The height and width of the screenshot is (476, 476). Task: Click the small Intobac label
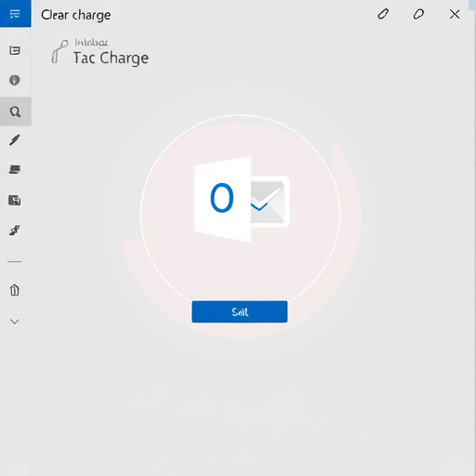tap(91, 43)
